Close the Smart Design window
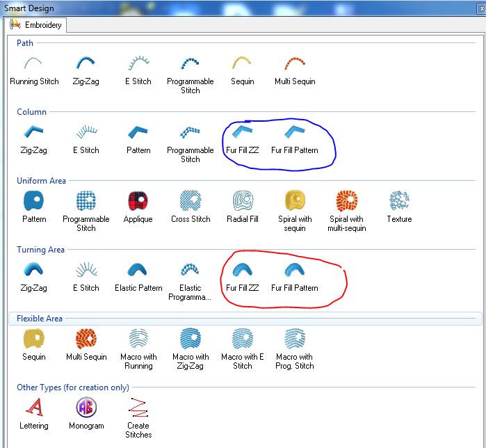 [481, 8]
